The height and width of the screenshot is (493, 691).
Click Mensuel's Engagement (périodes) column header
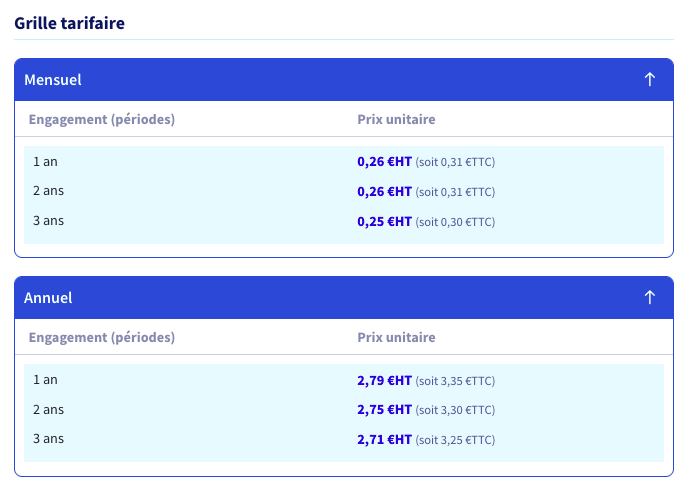click(x=102, y=119)
